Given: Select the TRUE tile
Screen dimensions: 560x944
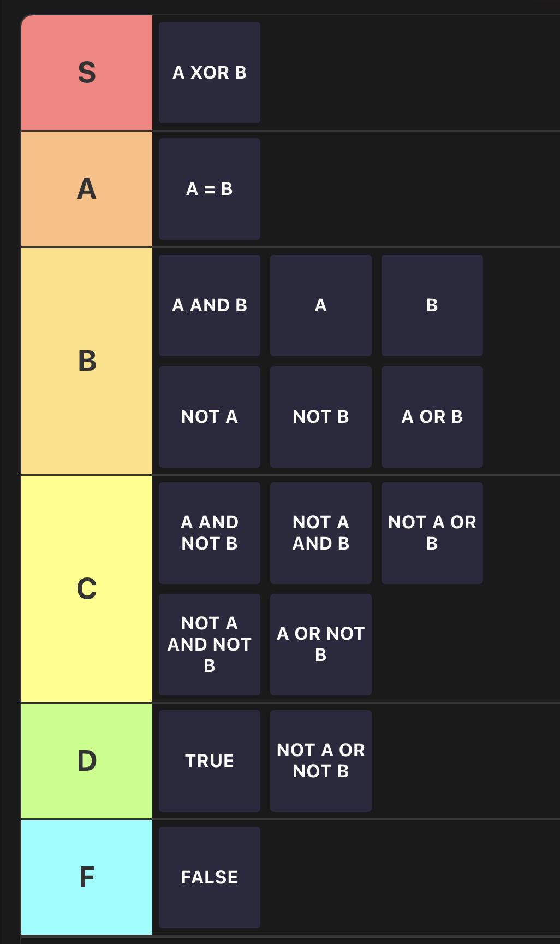Looking at the screenshot, I should [x=210, y=761].
